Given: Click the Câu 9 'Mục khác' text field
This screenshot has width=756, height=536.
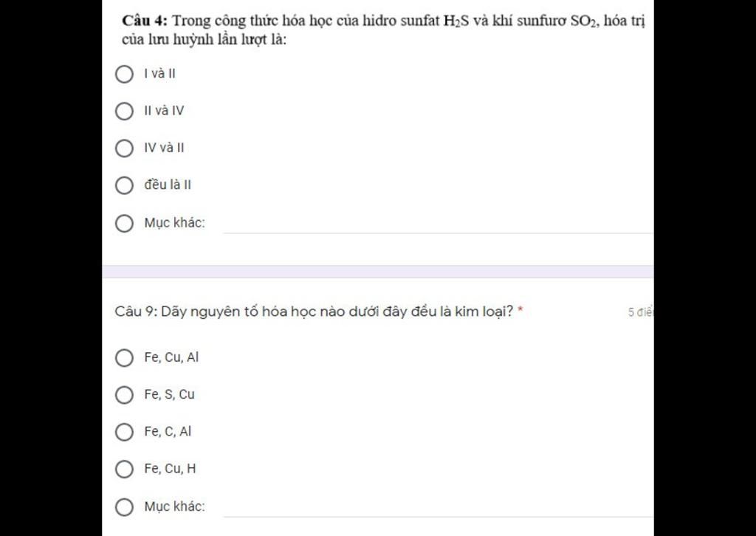Looking at the screenshot, I should click(438, 507).
